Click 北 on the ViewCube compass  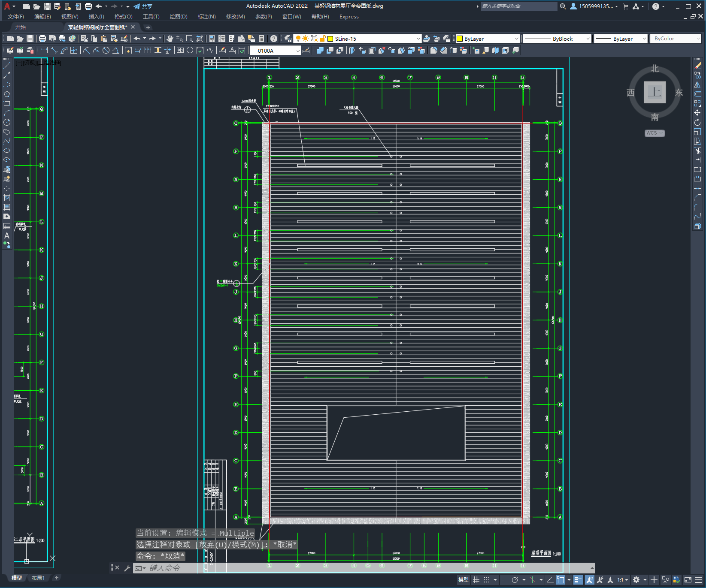click(x=654, y=69)
